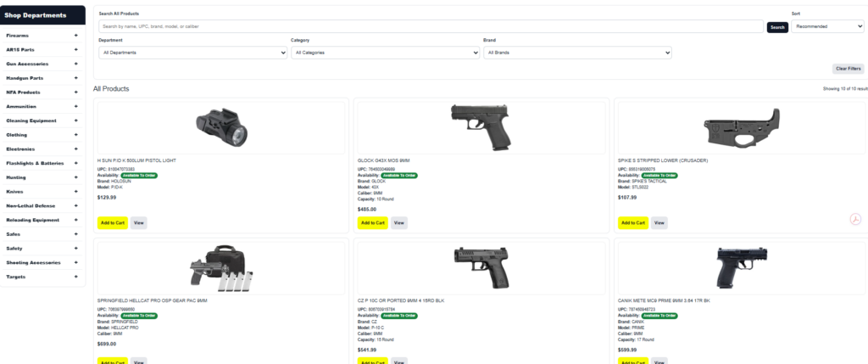868x364 pixels.
Task: Click the "$599.99" Canik price
Action: tap(627, 350)
